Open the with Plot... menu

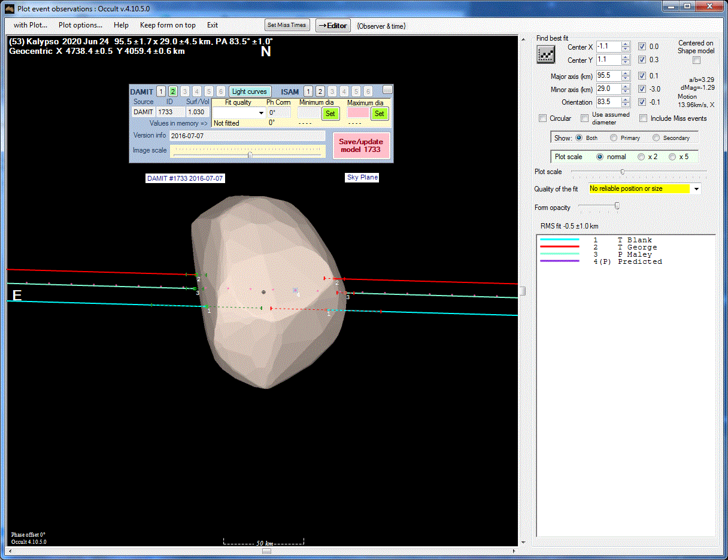[x=31, y=25]
